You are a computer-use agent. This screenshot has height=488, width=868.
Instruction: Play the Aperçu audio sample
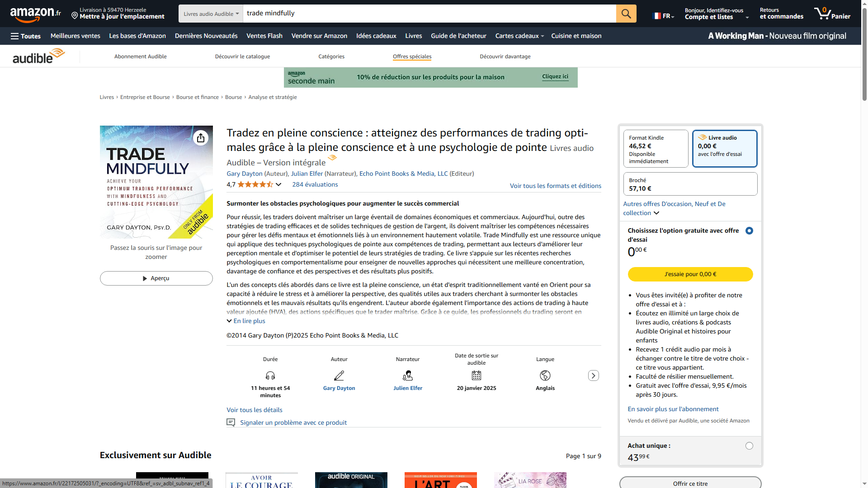click(x=156, y=278)
